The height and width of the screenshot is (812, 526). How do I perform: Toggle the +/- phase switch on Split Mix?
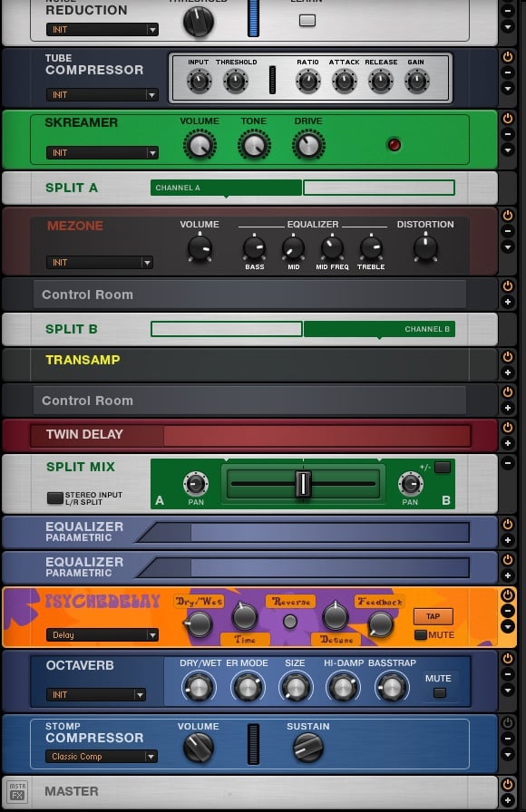click(442, 467)
